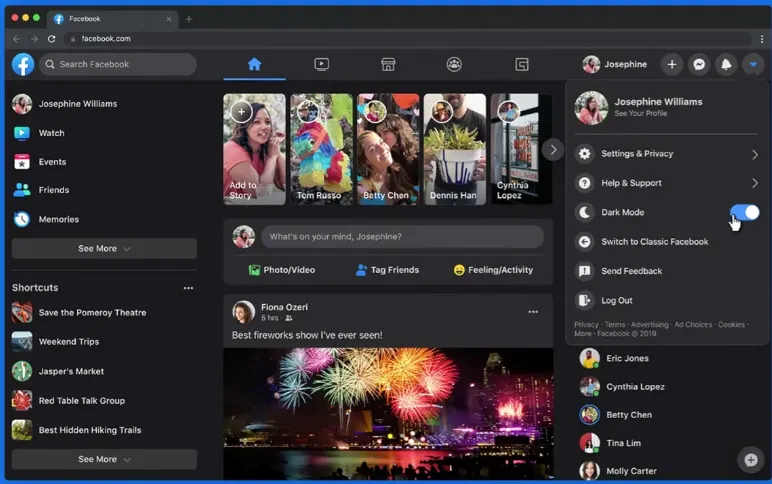Click the Create plus button

point(672,65)
